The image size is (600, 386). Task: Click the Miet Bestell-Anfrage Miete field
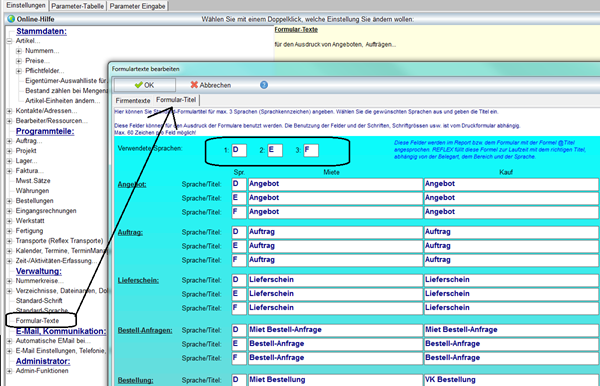(335, 330)
